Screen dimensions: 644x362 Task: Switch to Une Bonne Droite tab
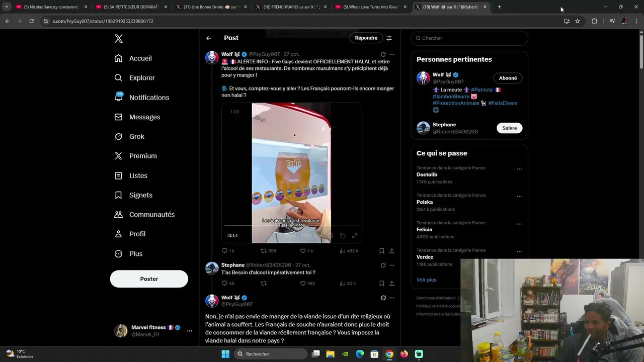(211, 7)
